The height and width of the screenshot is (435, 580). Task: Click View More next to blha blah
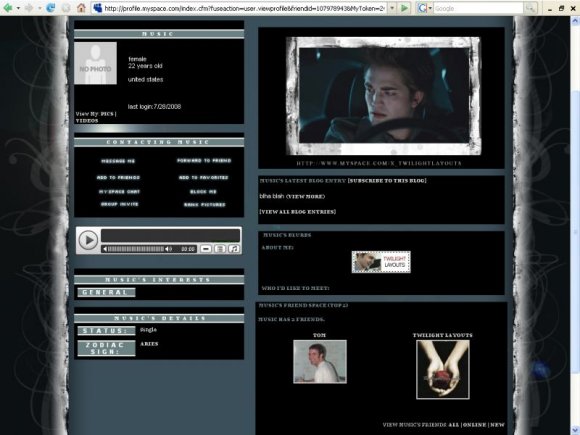pos(305,196)
